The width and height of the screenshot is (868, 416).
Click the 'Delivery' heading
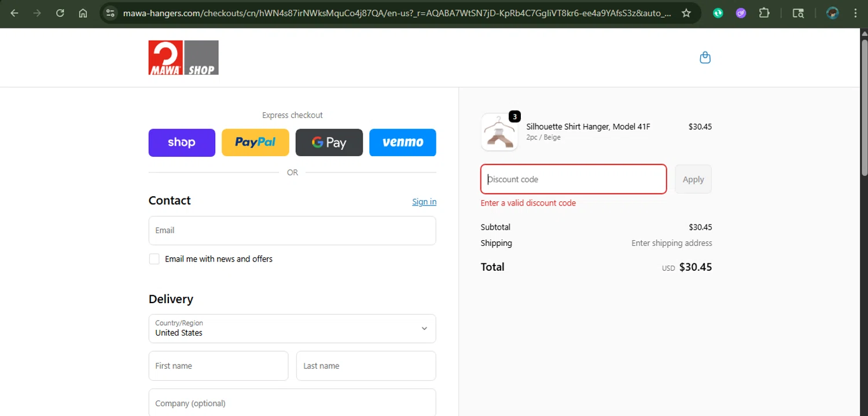point(171,299)
